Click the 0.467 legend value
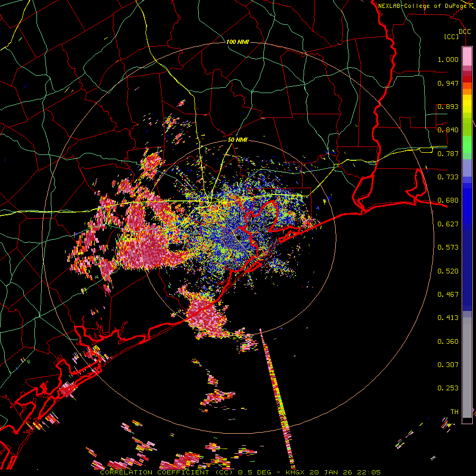The image size is (476, 476). 448,295
